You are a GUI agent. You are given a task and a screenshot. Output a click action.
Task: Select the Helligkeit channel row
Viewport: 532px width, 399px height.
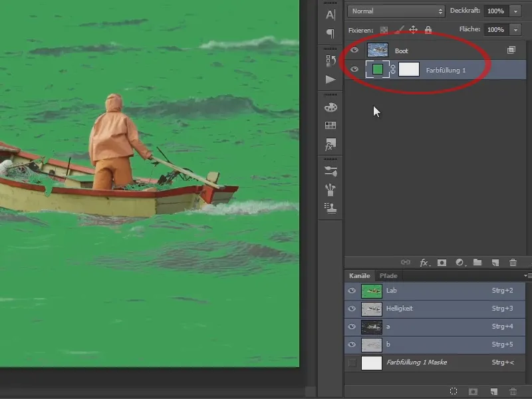tap(435, 309)
